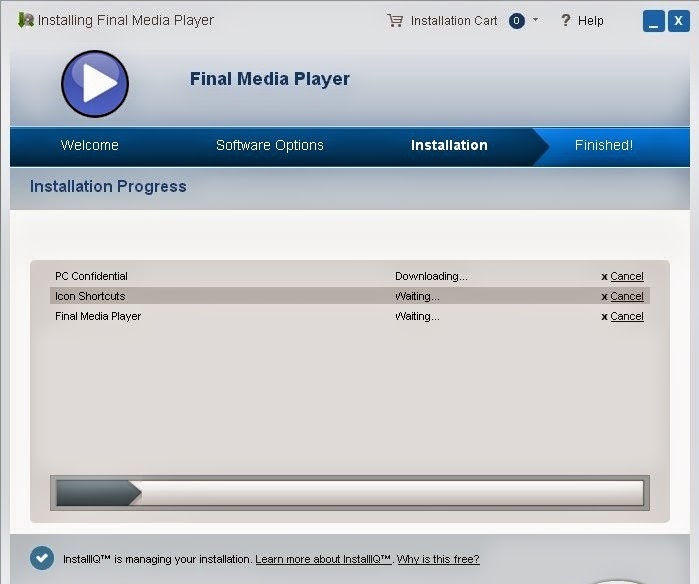Cancel the PC Confidential download

627,276
